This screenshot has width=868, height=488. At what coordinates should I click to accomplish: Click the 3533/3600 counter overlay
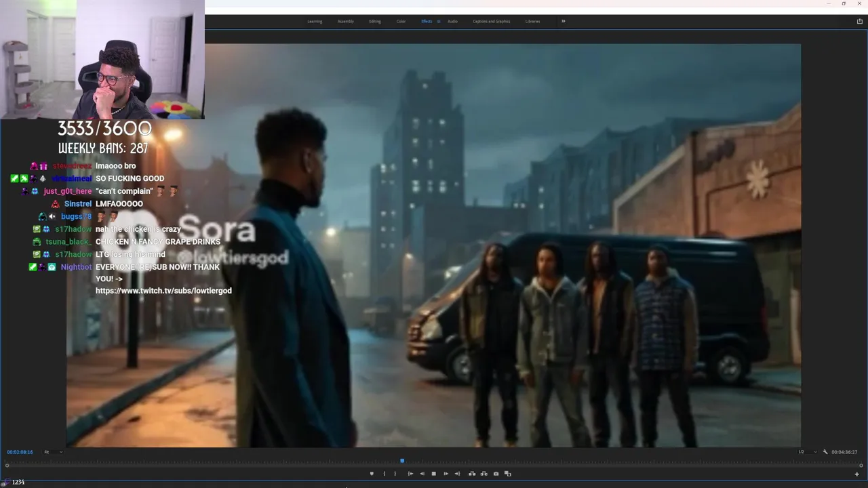point(104,129)
